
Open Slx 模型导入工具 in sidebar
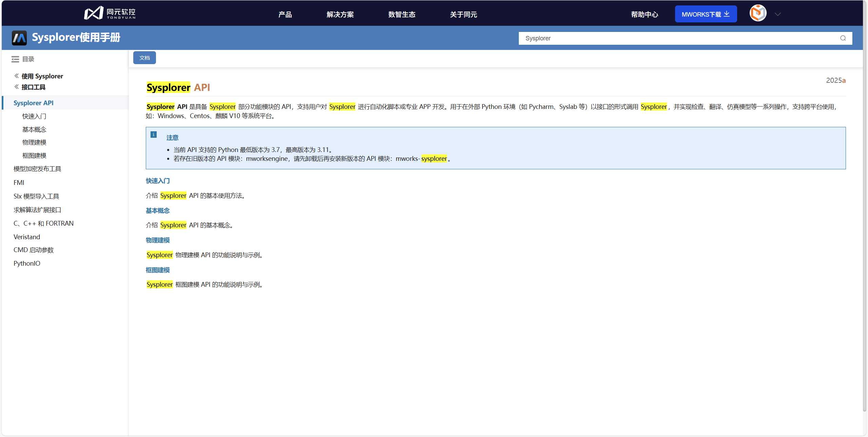point(36,196)
